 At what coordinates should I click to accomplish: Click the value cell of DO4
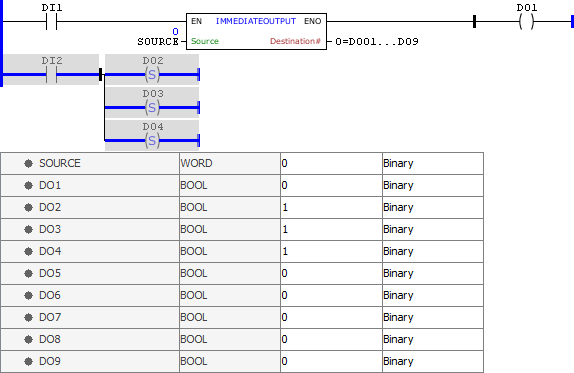[331, 251]
